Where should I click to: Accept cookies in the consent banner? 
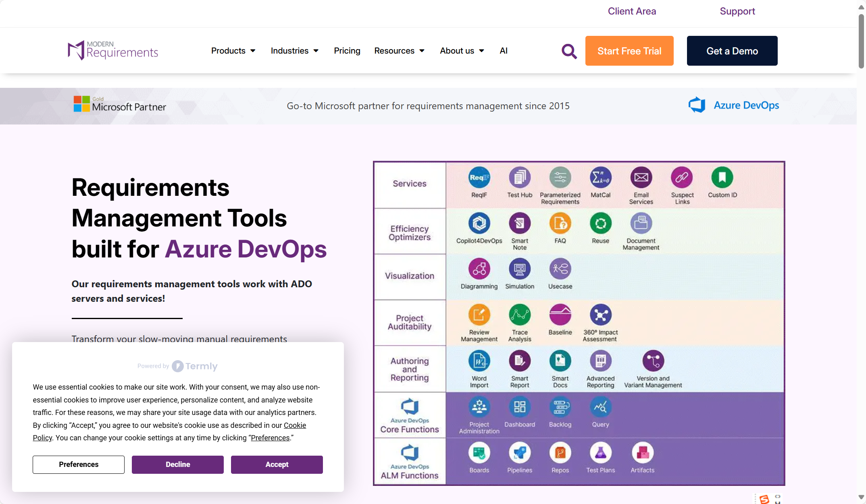click(277, 465)
